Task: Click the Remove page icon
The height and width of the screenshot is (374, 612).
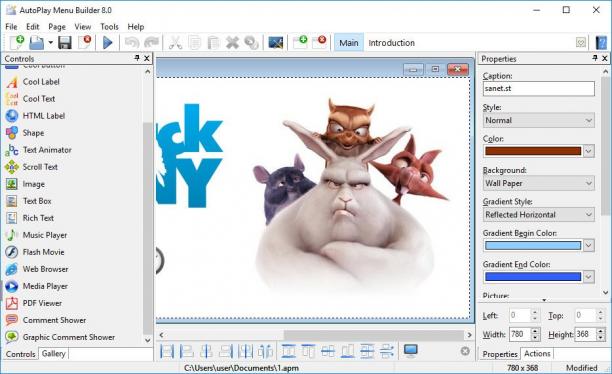Action: click(319, 42)
